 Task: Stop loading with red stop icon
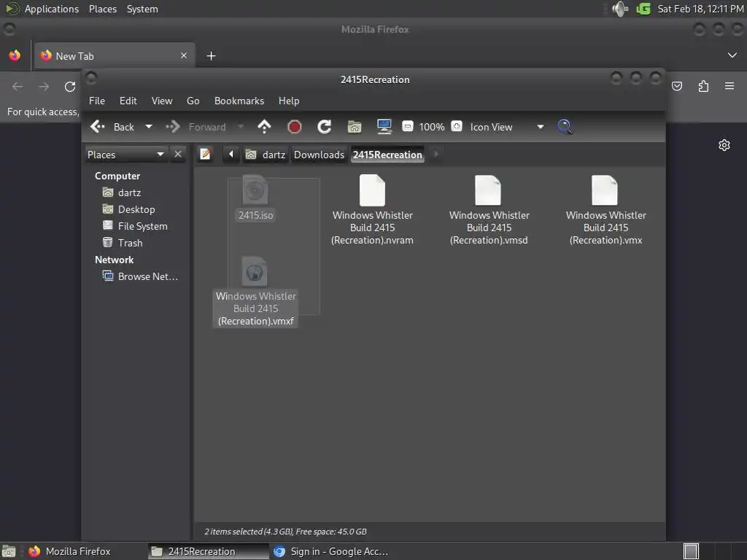pyautogui.click(x=295, y=127)
